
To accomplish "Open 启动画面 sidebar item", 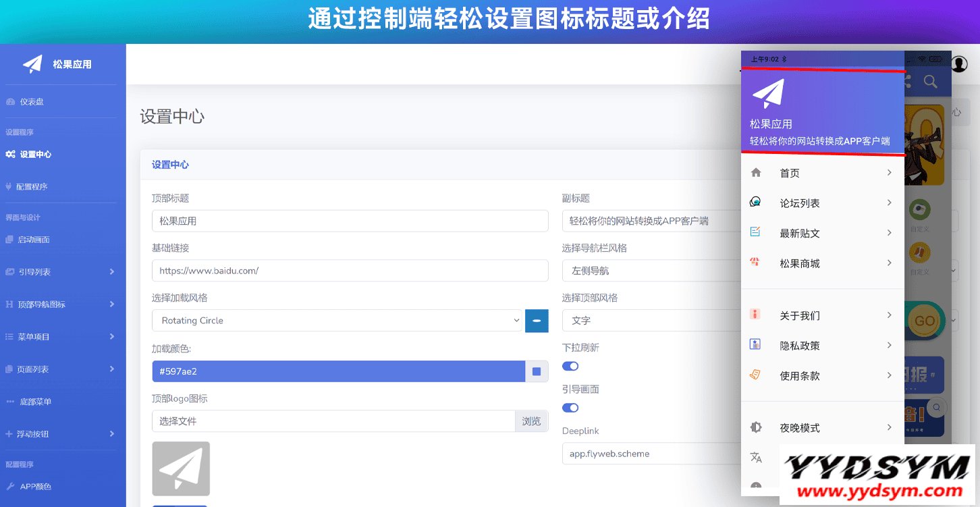I will pos(34,240).
